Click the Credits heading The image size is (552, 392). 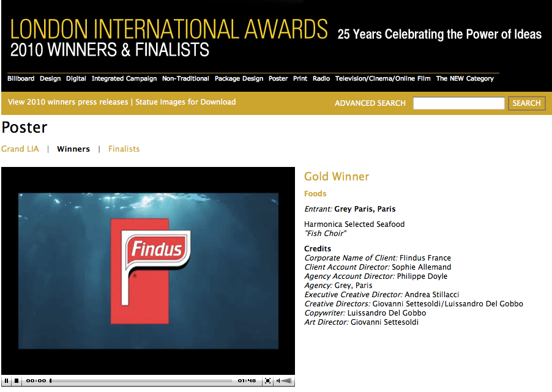pyautogui.click(x=318, y=249)
